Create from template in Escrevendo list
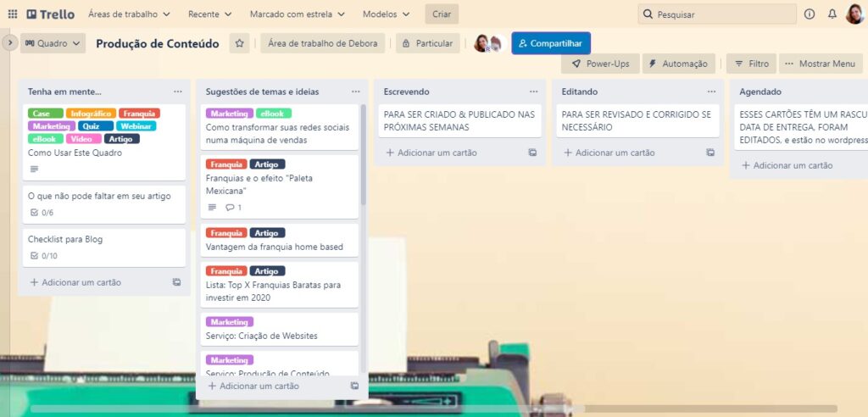This screenshot has width=868, height=417. (x=532, y=153)
